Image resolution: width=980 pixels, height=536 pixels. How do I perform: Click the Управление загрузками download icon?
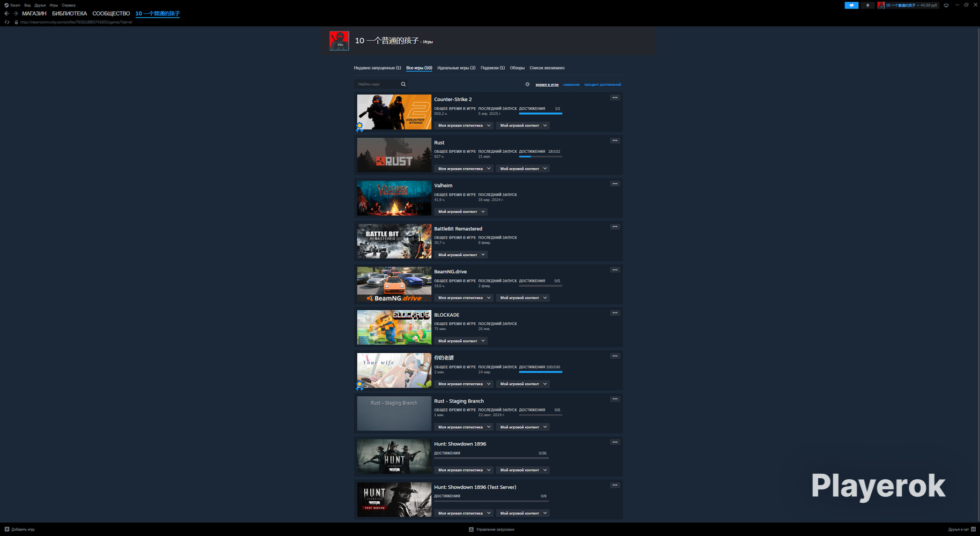[471, 529]
